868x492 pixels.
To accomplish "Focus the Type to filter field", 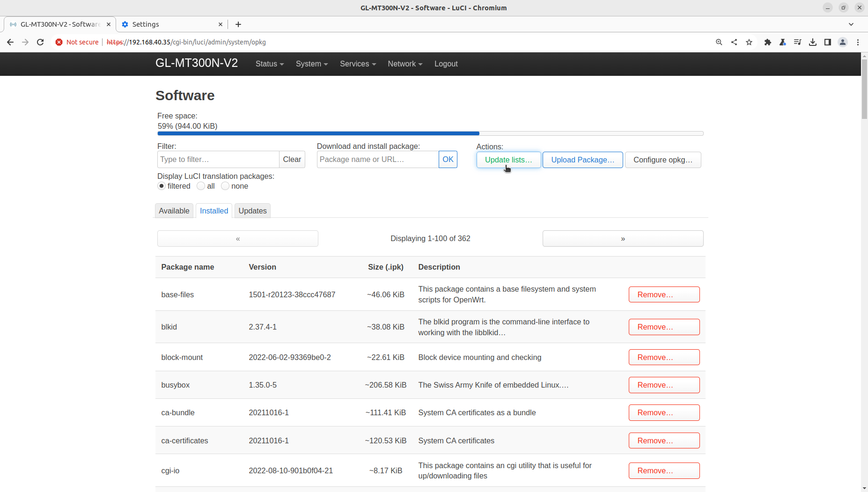I will 218,159.
